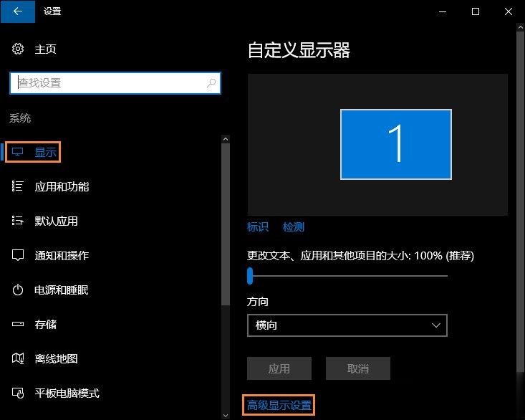Open 离线地图 settings
Screen dimensions: 525x420
tap(57, 358)
